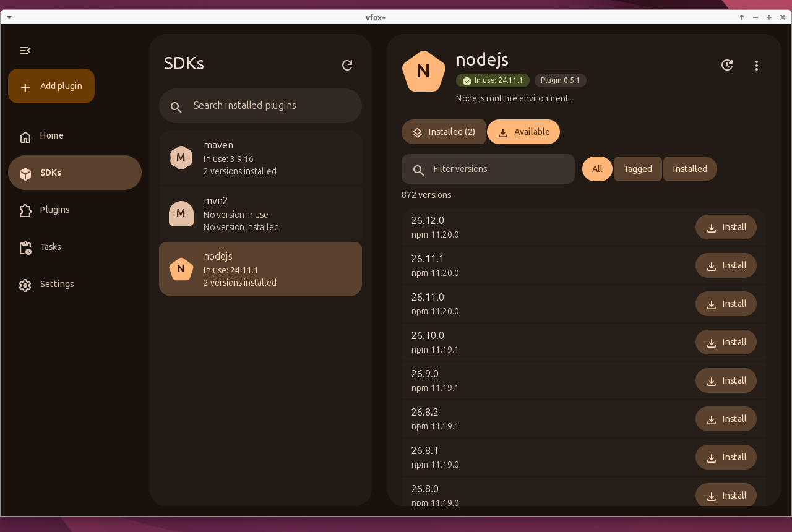Install nodejs version 26.8.0
The height and width of the screenshot is (532, 792).
point(726,494)
